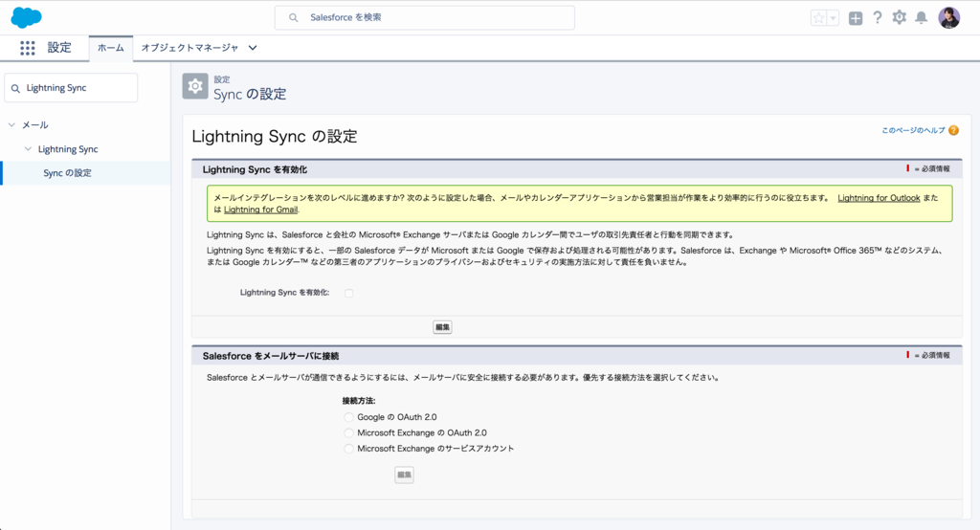Open the このページのヘルプ link
The width and height of the screenshot is (980, 530).
click(x=913, y=130)
